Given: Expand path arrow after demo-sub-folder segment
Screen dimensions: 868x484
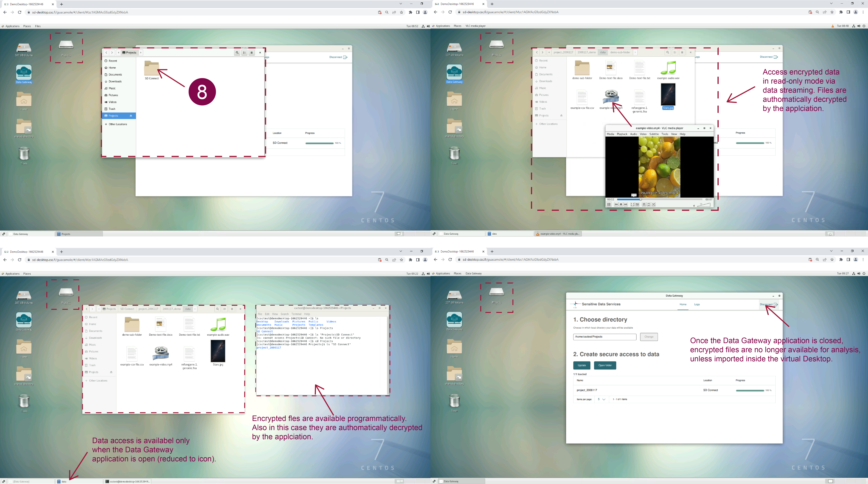Looking at the screenshot, I should [635, 52].
